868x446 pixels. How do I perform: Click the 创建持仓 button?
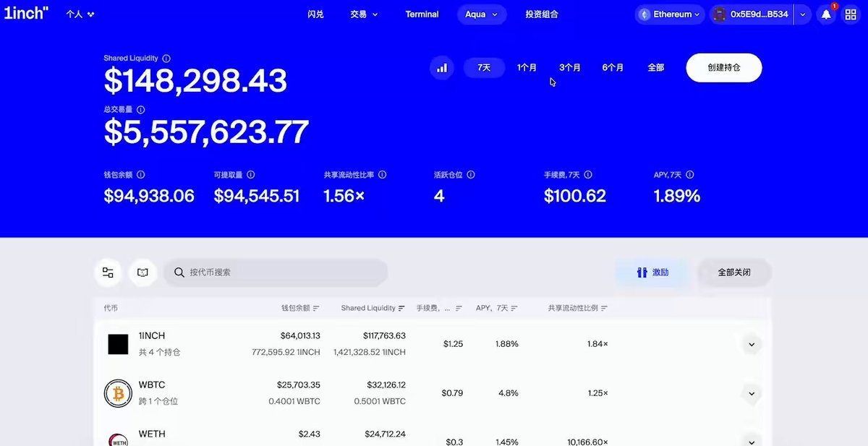[x=724, y=68]
